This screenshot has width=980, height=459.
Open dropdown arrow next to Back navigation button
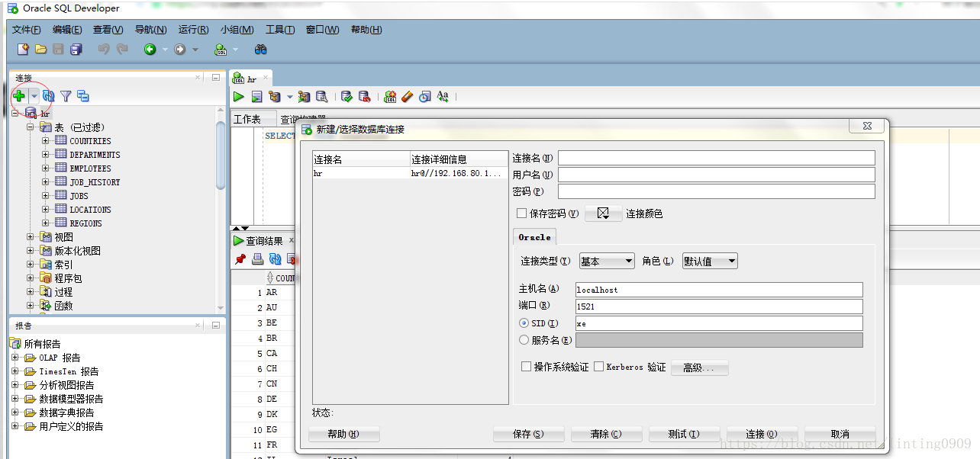point(165,50)
